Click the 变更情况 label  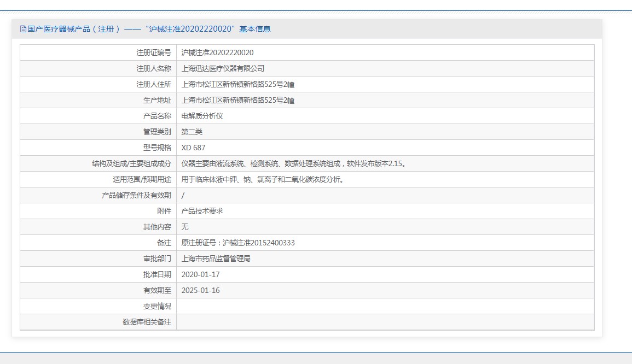[x=157, y=307]
